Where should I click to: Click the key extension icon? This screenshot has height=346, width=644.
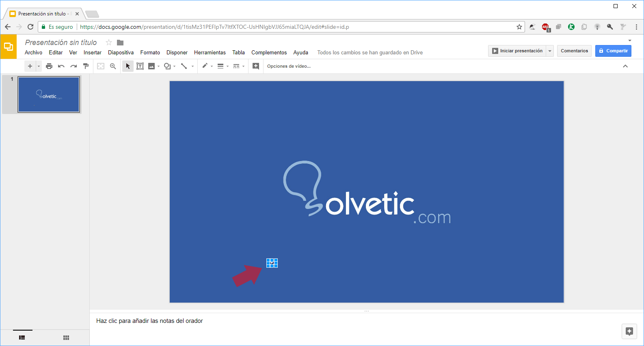point(610,27)
